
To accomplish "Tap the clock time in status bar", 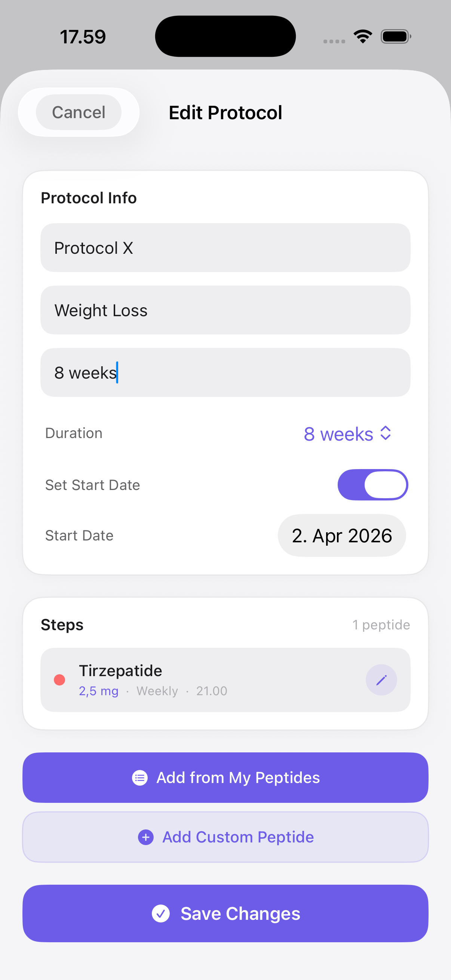I will (x=83, y=37).
